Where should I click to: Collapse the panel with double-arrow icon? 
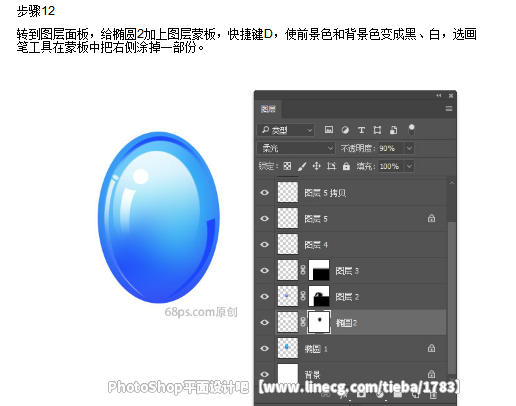click(439, 96)
